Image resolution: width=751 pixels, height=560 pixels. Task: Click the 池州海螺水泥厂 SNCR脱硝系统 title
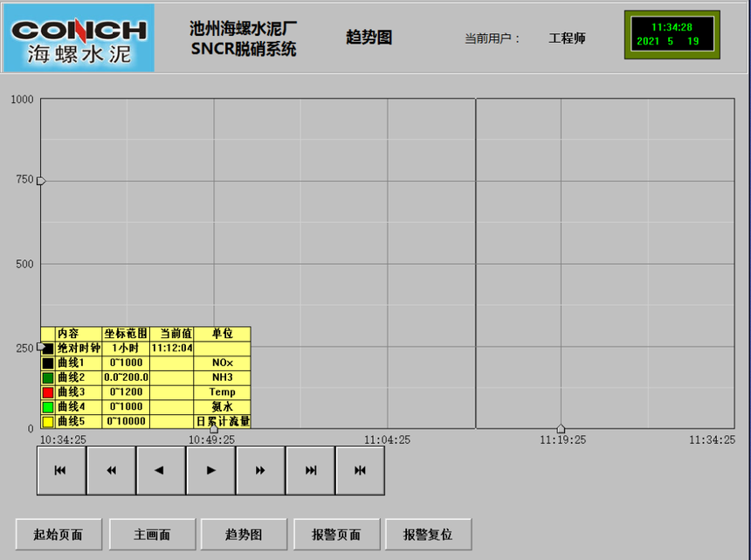pos(244,38)
